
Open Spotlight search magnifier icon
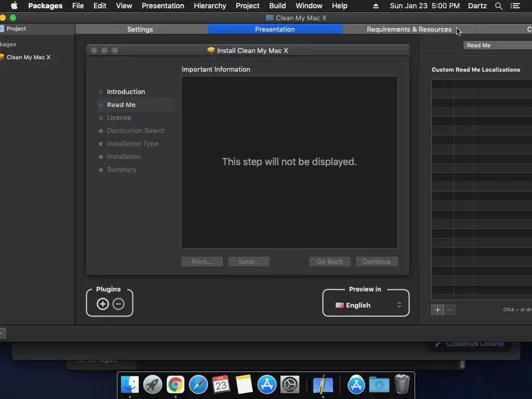pyautogui.click(x=498, y=6)
